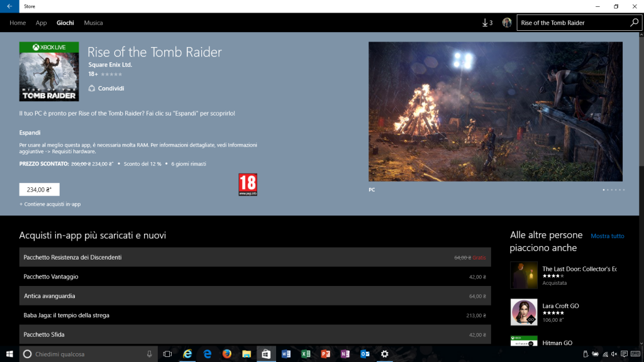Click the Chiedimi qualcosa search box
The width and height of the screenshot is (644, 362).
(x=88, y=354)
